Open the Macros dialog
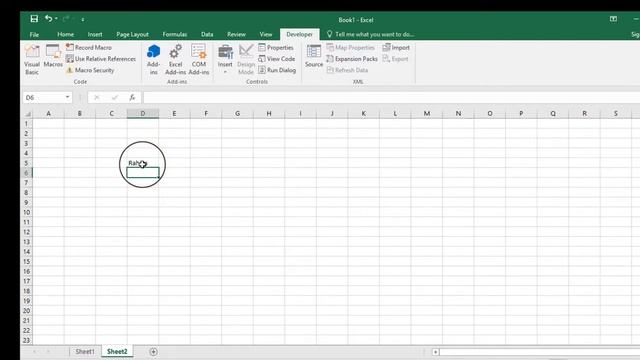Screen dimensions: 640x360 (53, 56)
